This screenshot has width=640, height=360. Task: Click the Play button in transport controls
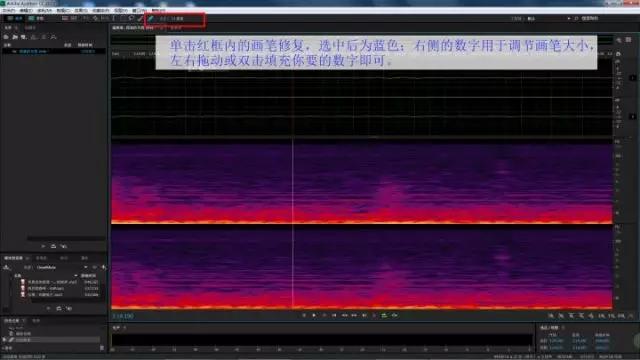coord(314,315)
